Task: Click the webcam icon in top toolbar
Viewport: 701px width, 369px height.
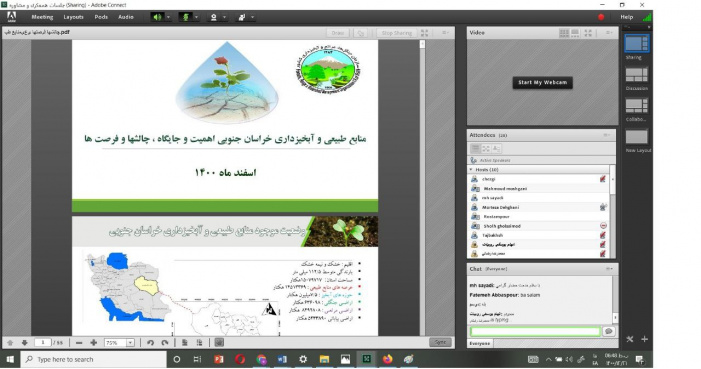Action: 214,17
